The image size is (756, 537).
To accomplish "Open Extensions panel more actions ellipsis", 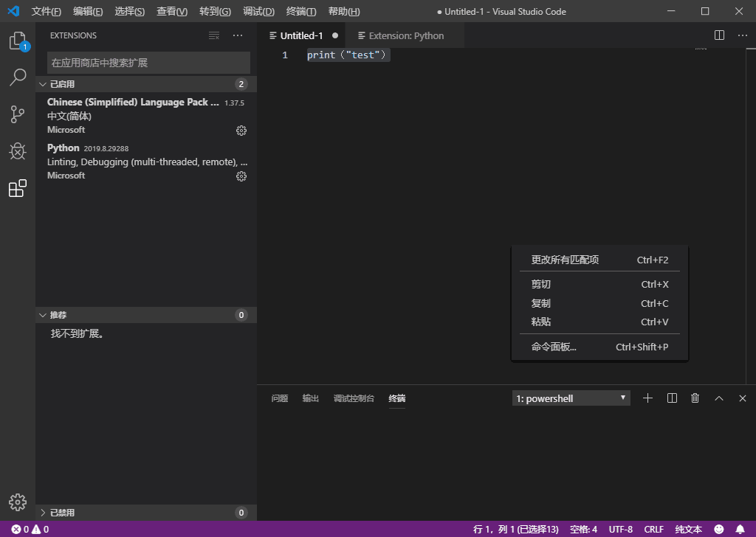I will [238, 35].
